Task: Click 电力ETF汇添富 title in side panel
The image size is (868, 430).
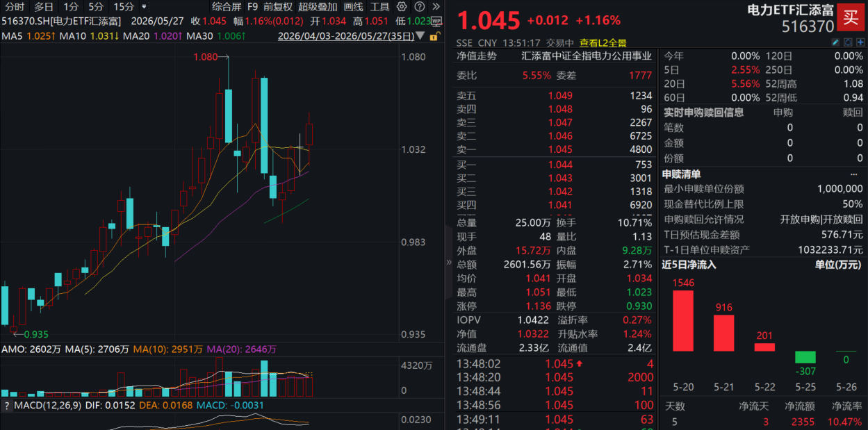Action: click(x=790, y=10)
